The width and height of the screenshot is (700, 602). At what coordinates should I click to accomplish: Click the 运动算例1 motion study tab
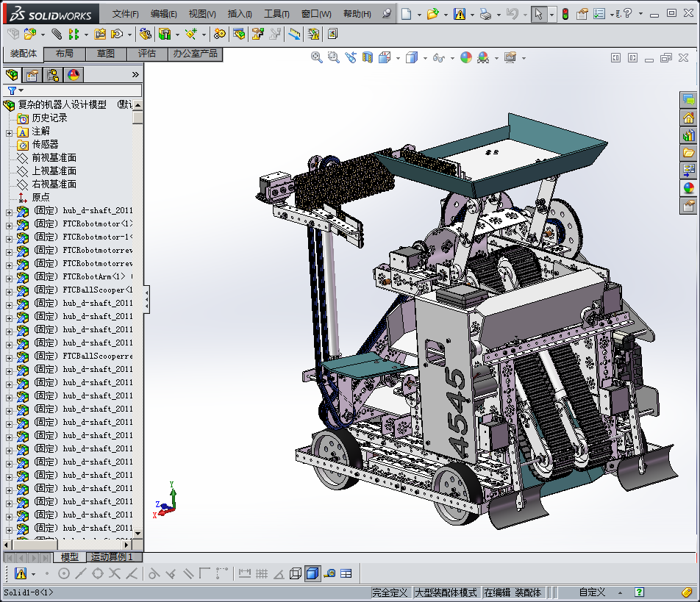[x=111, y=557]
